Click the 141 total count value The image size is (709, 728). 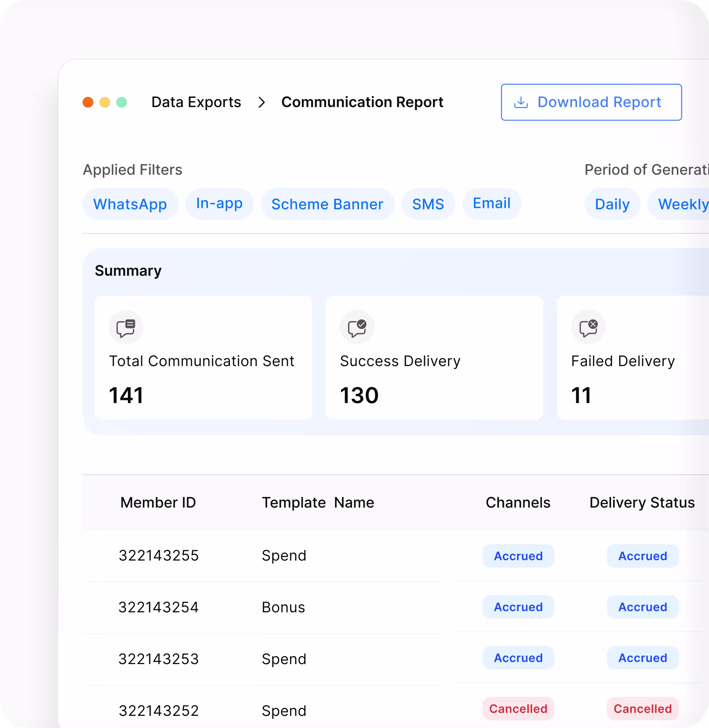pyautogui.click(x=126, y=395)
